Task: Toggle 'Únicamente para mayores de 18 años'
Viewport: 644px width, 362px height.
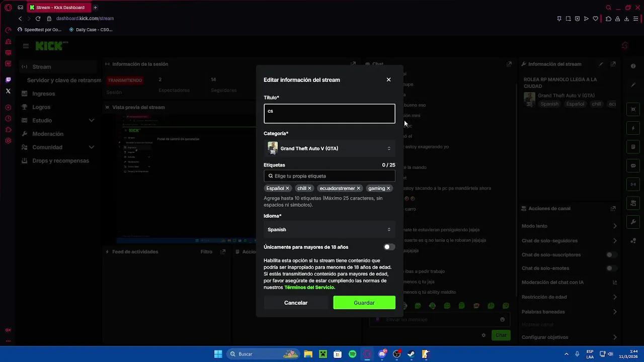Action: pos(389,247)
